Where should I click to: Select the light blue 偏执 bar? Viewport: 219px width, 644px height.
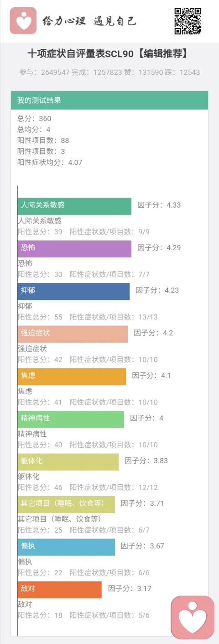point(67,547)
